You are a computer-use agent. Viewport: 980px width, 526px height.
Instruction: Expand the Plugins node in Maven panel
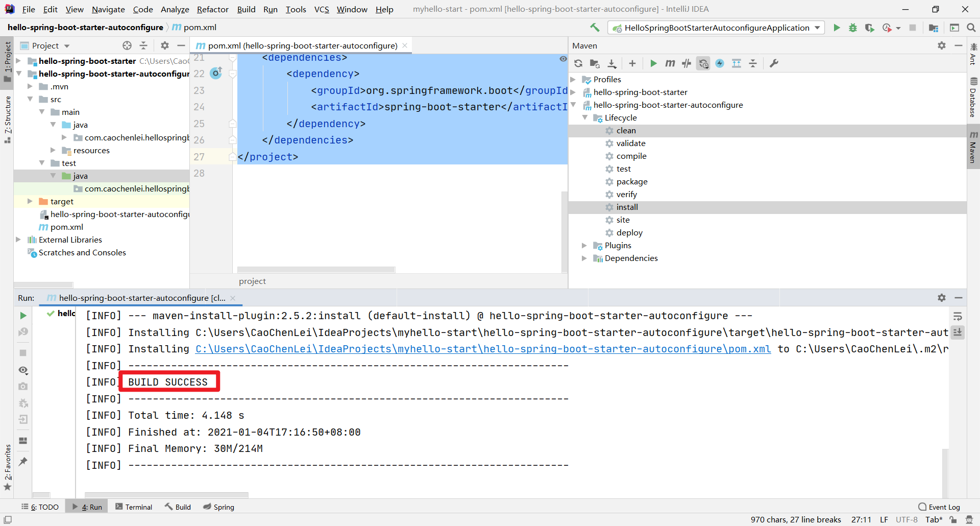point(585,245)
